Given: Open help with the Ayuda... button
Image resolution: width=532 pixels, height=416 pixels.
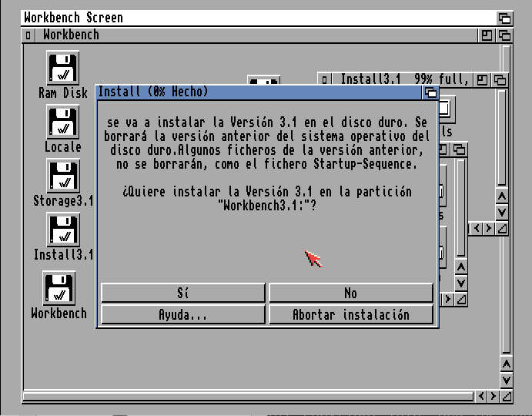Looking at the screenshot, I should coord(182,314).
